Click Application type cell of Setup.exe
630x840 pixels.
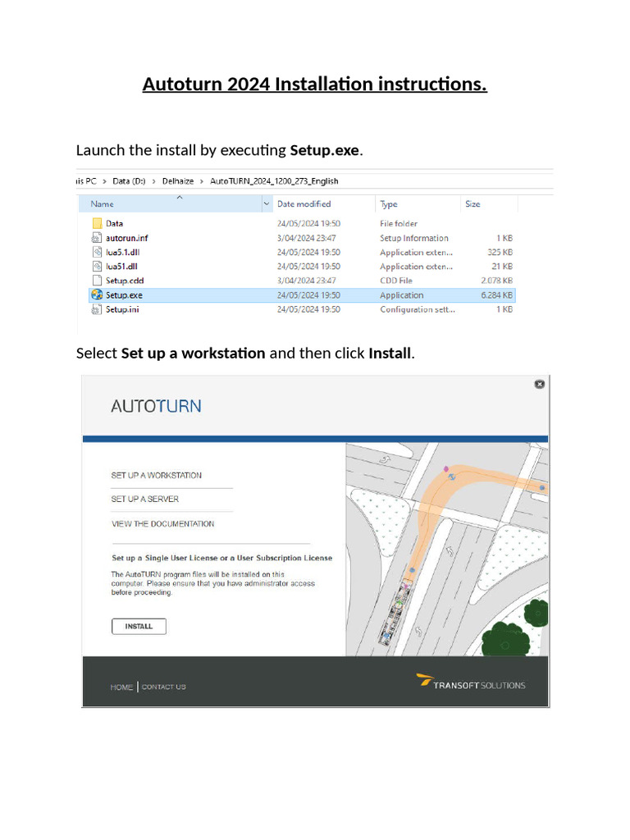click(x=402, y=295)
